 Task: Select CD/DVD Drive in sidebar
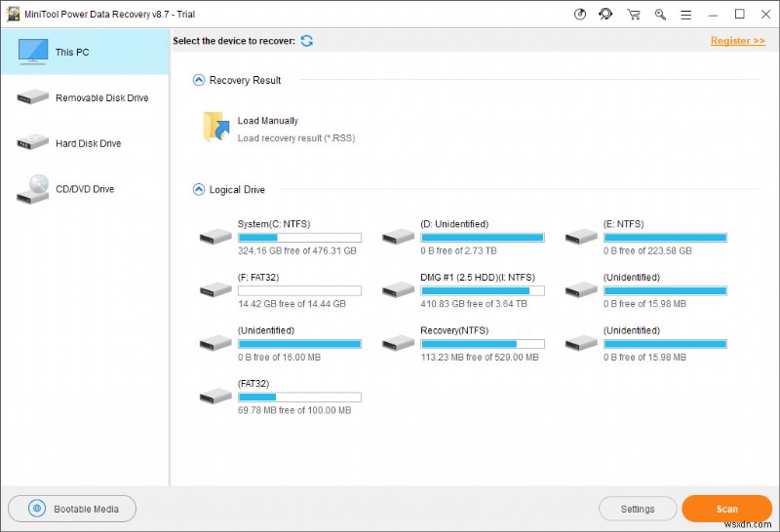(85, 189)
